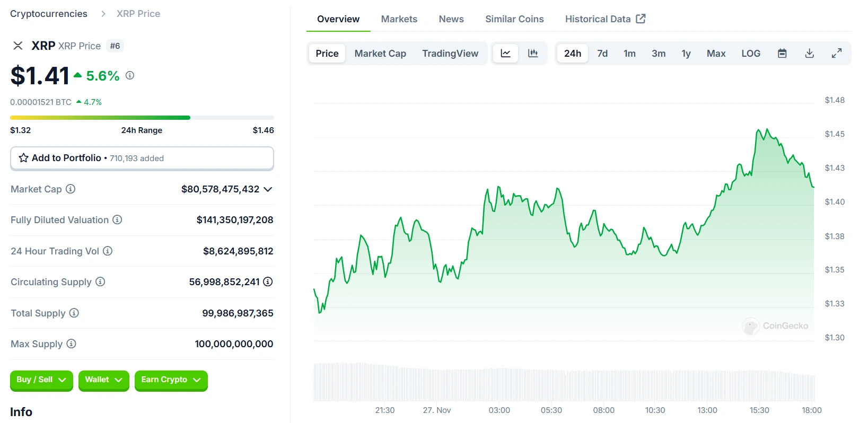Show Market Cap info tooltip icon
Image resolution: width=868 pixels, height=423 pixels.
(x=71, y=189)
